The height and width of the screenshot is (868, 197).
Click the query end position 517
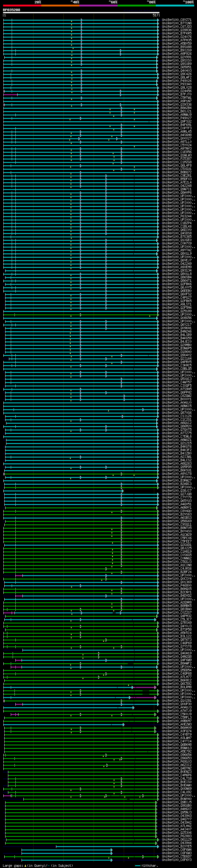point(155,15)
